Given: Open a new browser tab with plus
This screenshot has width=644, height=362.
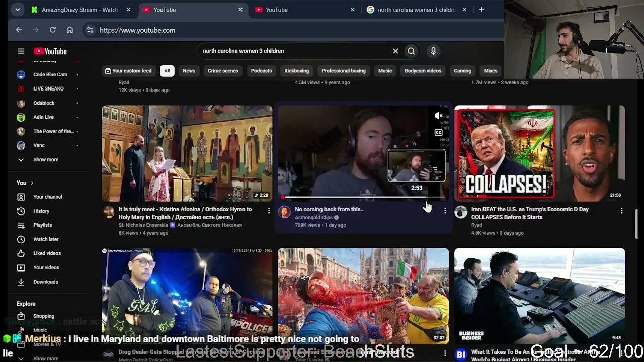Looking at the screenshot, I should point(481,10).
